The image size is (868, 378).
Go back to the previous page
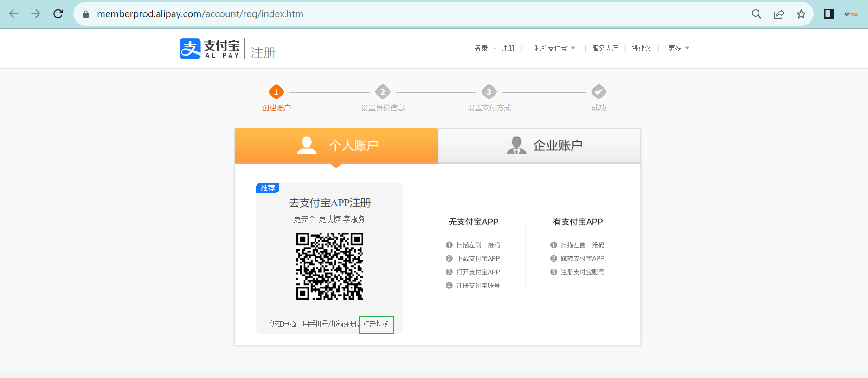pyautogui.click(x=13, y=14)
